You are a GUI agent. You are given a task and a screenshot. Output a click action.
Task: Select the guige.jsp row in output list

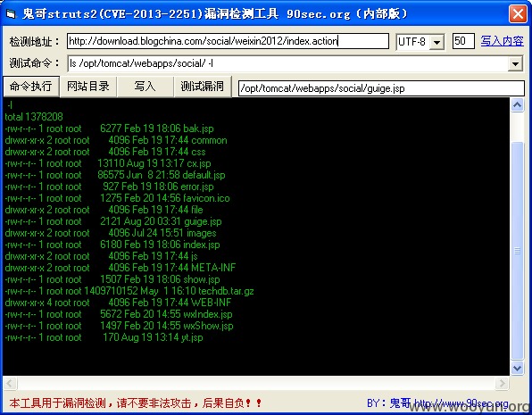(113, 221)
